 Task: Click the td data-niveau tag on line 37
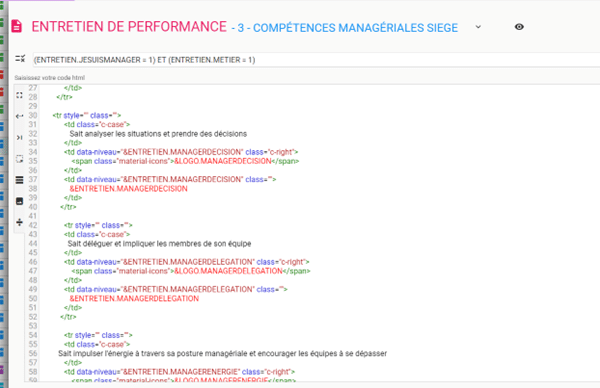tap(170, 179)
